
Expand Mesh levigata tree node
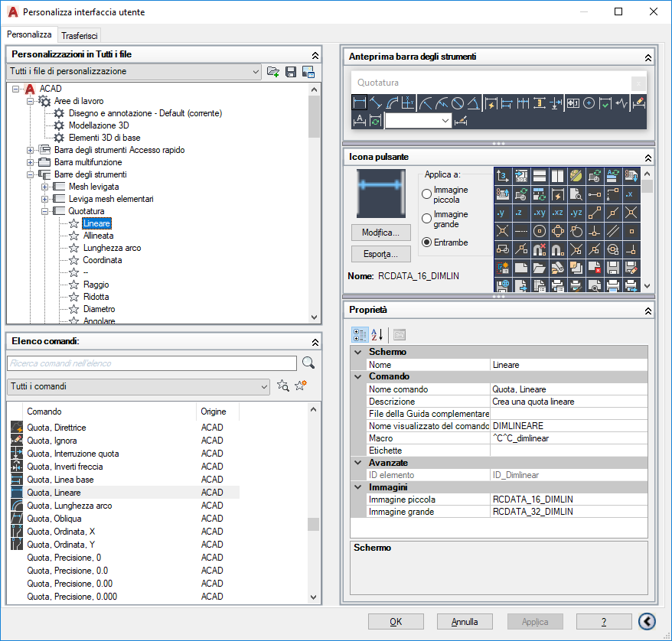point(44,187)
